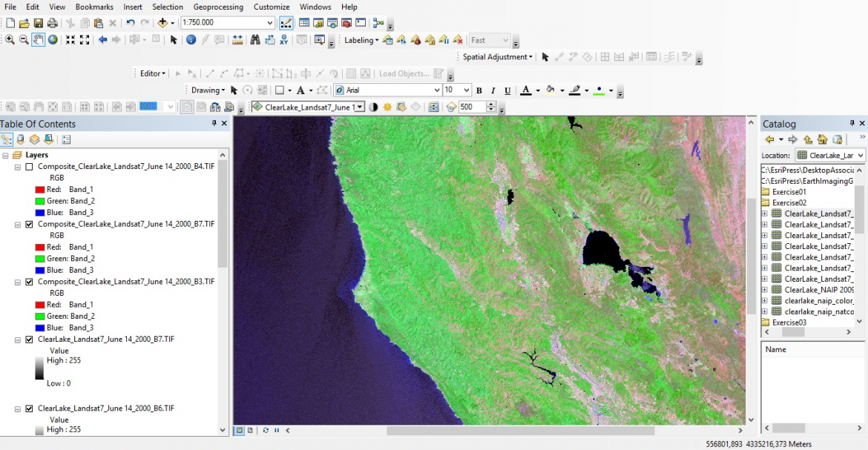Open the Spatial Adjustment menu
The width and height of the screenshot is (868, 450).
pos(498,56)
